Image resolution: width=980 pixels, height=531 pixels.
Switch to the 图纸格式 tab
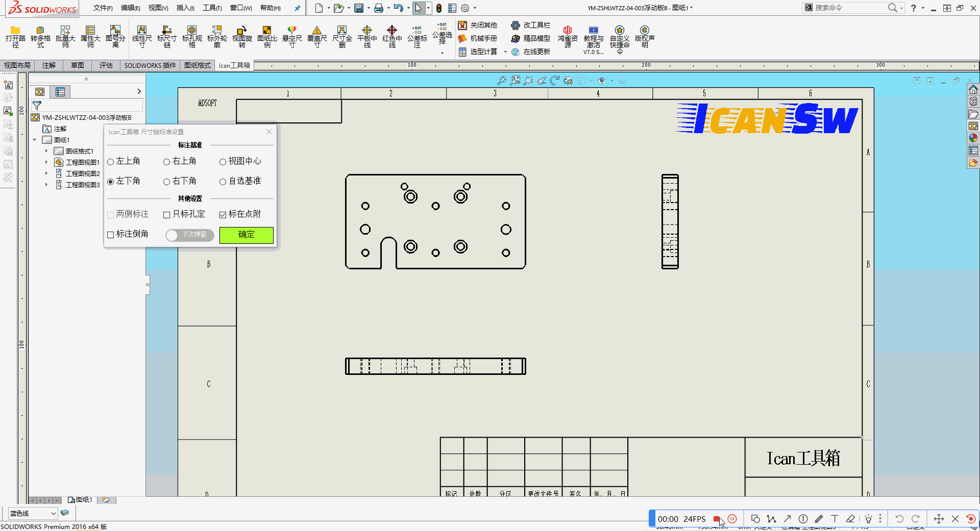coord(198,65)
